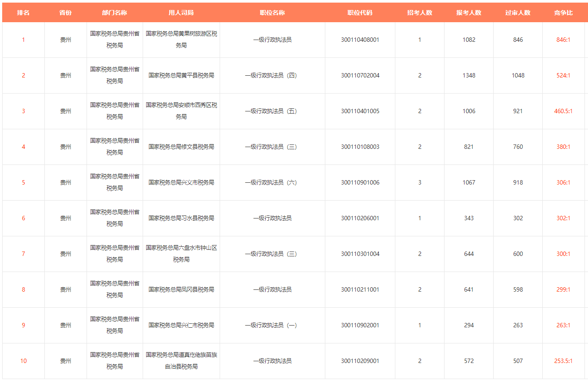Screen dimensions: 588x383
Task: Select 一级行政执法员（五） position name
Action: click(x=272, y=111)
